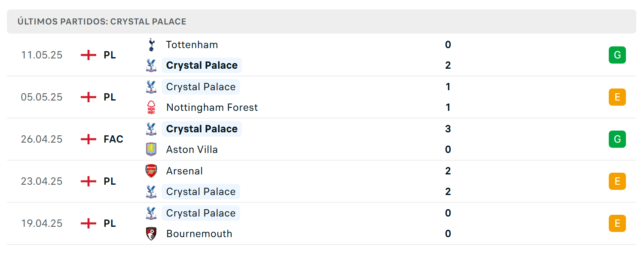Click the Bournemouth club crest icon

coord(151,234)
